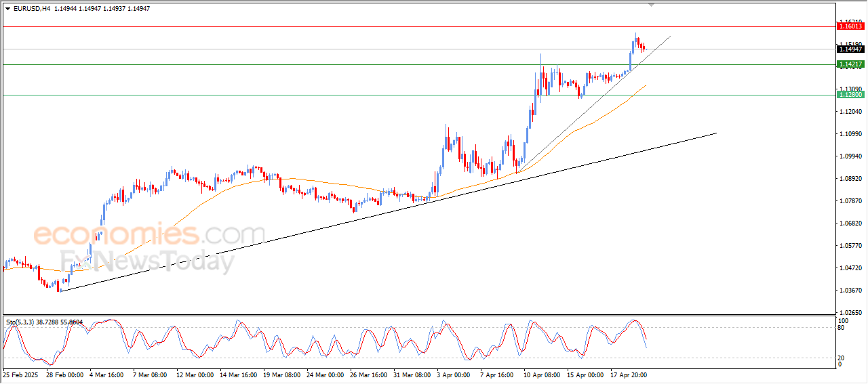The width and height of the screenshot is (868, 384).
Task: Click the 3 Apr 00:00 date label
Action: click(x=455, y=374)
